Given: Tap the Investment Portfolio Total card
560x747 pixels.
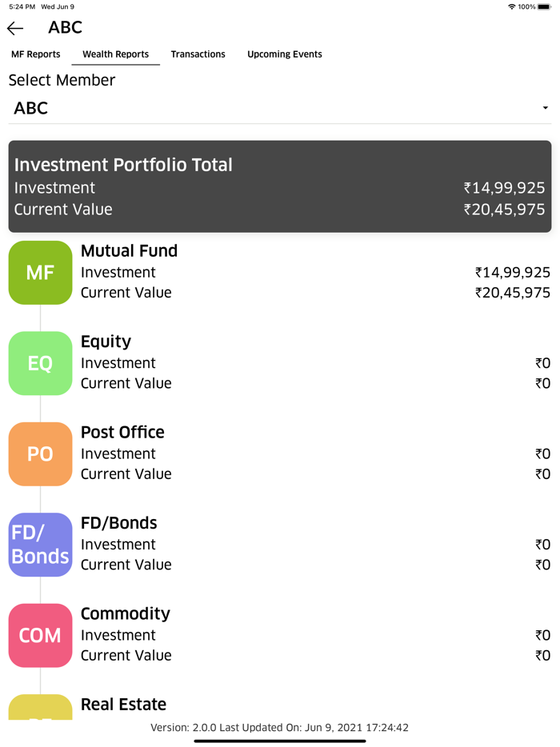Looking at the screenshot, I should [280, 186].
